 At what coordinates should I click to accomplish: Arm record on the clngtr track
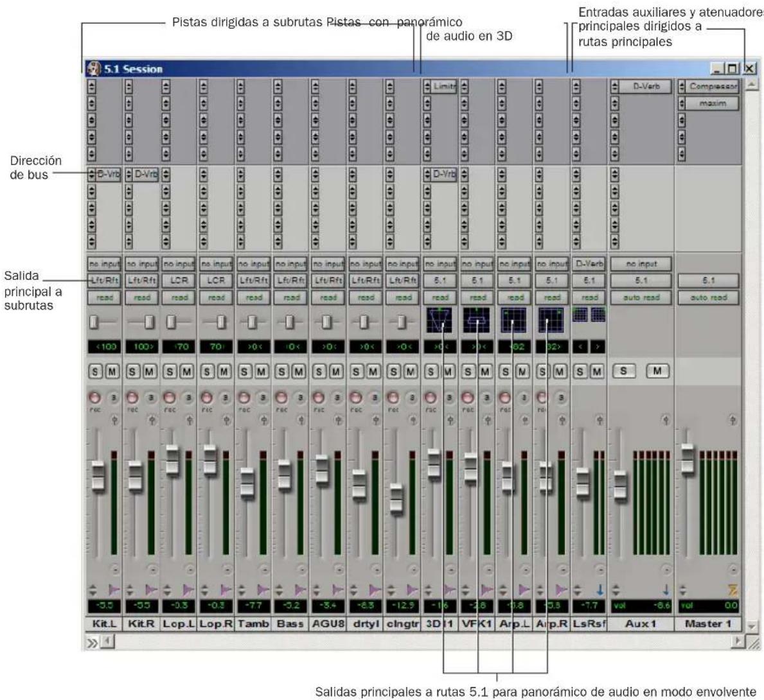pyautogui.click(x=393, y=398)
